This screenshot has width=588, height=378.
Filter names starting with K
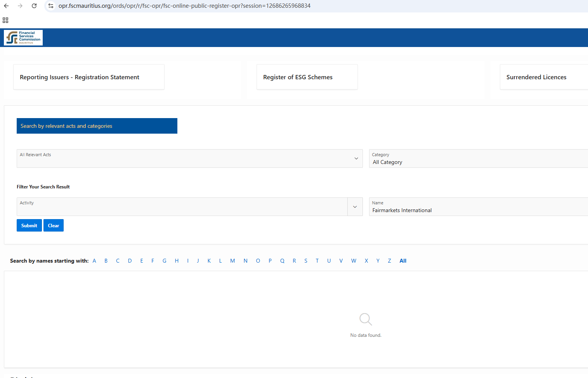(209, 261)
